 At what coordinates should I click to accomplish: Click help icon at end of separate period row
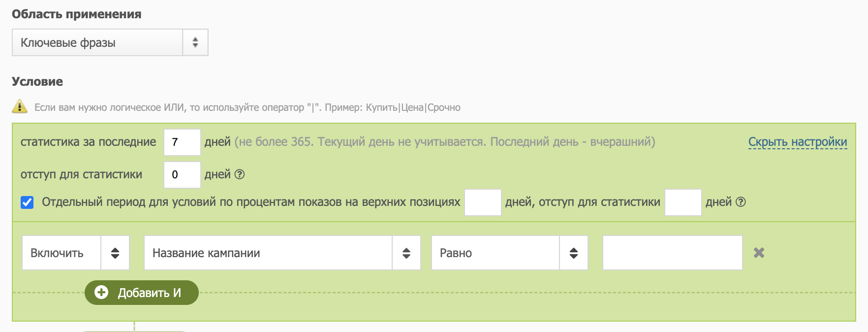[741, 202]
